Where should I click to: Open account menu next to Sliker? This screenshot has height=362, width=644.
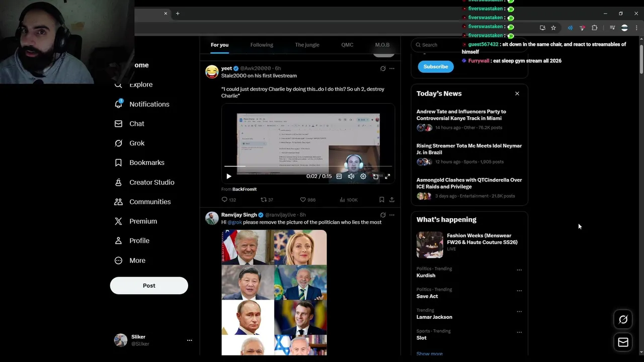190,340
